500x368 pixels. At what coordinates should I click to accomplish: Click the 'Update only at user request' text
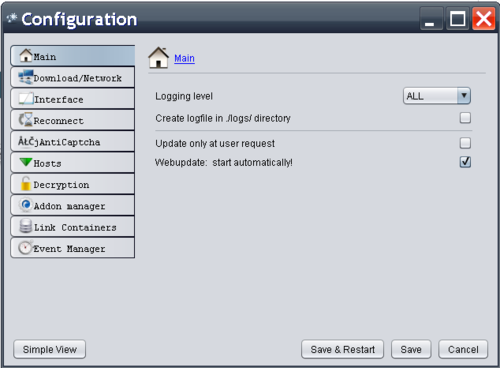215,144
